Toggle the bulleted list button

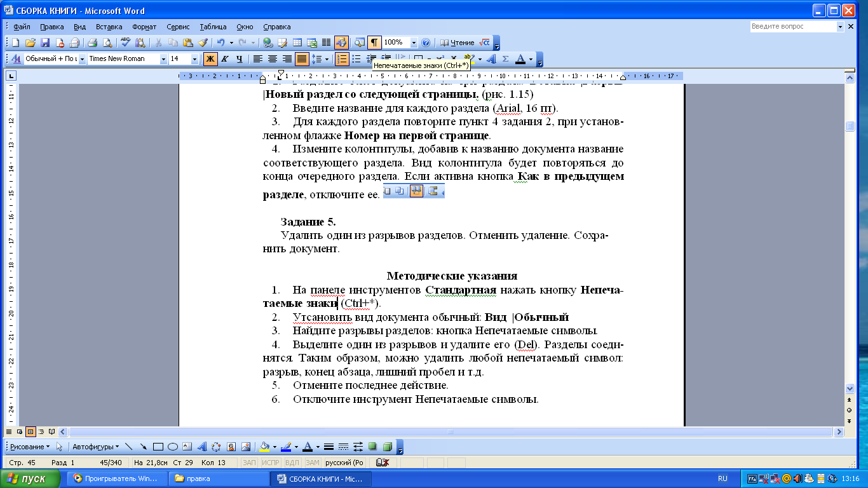(x=356, y=59)
